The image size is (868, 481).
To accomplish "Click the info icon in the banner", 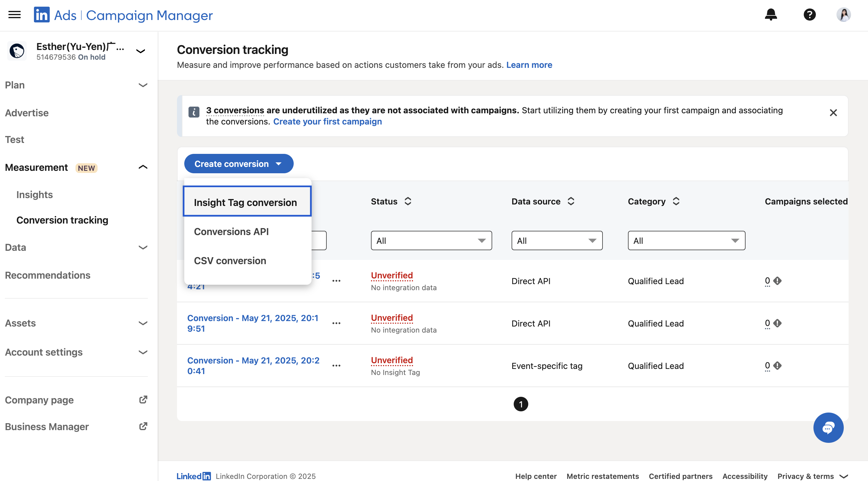I will [194, 112].
